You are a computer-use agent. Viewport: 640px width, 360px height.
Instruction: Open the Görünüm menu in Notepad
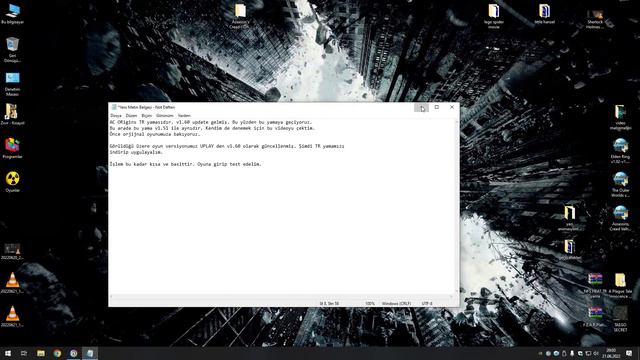point(165,116)
